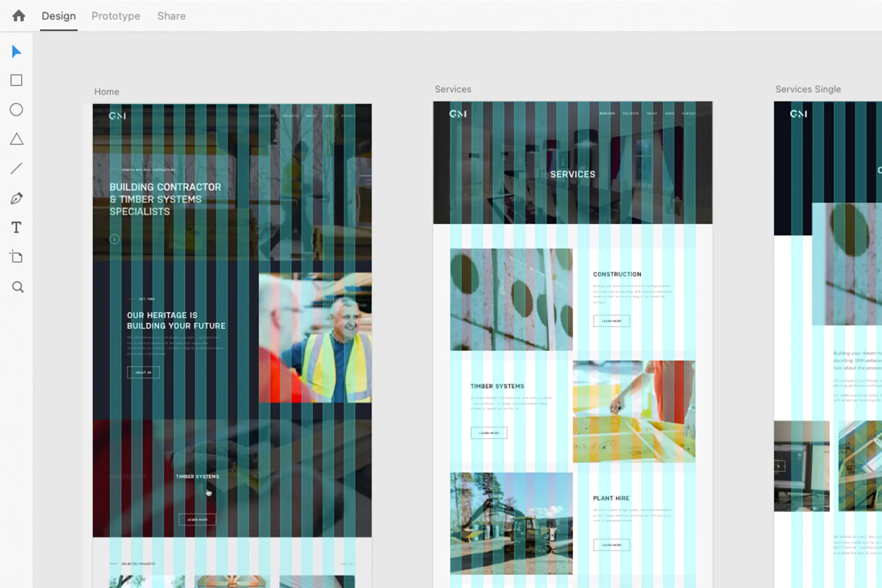Click the Plant Hire Learn More button
This screenshot has width=882, height=588.
[x=611, y=545]
